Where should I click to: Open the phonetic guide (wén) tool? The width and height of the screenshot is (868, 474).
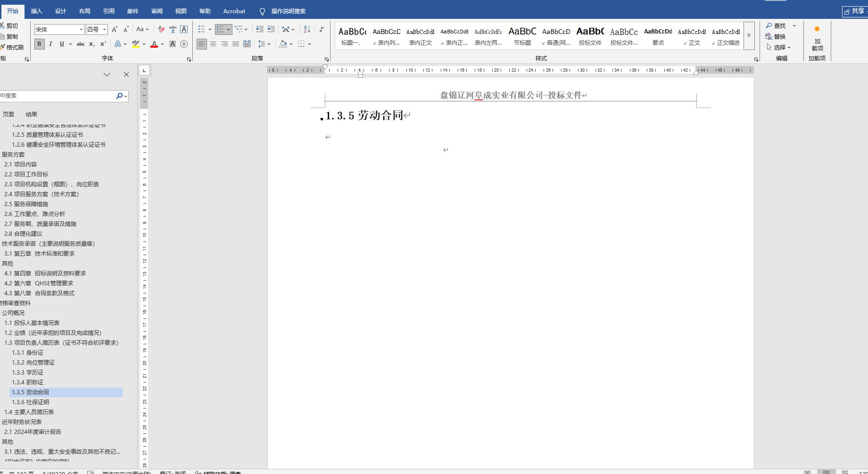click(173, 29)
